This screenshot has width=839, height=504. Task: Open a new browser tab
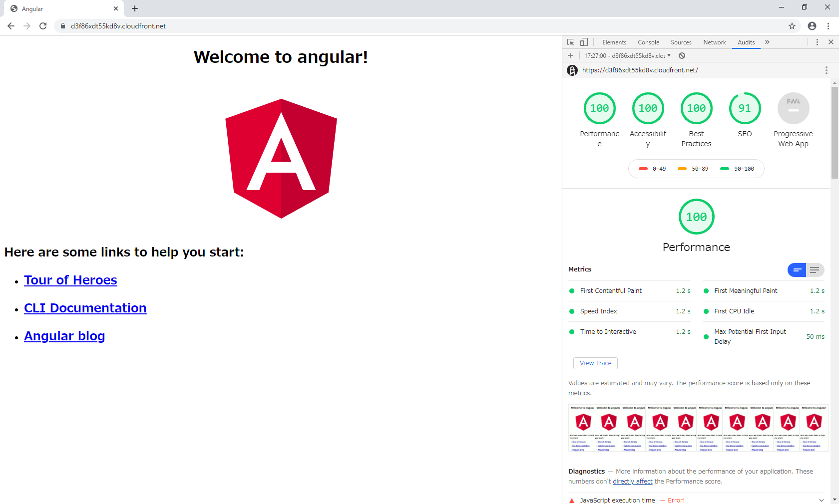point(135,8)
